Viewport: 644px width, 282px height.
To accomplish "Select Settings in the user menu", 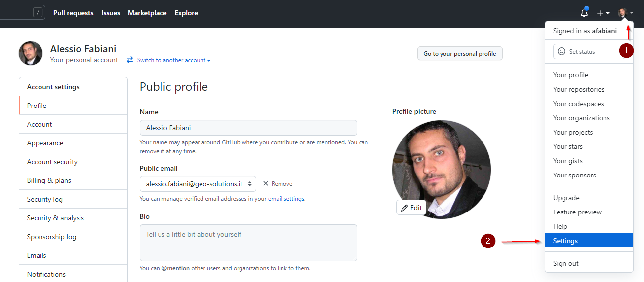I will 589,241.
